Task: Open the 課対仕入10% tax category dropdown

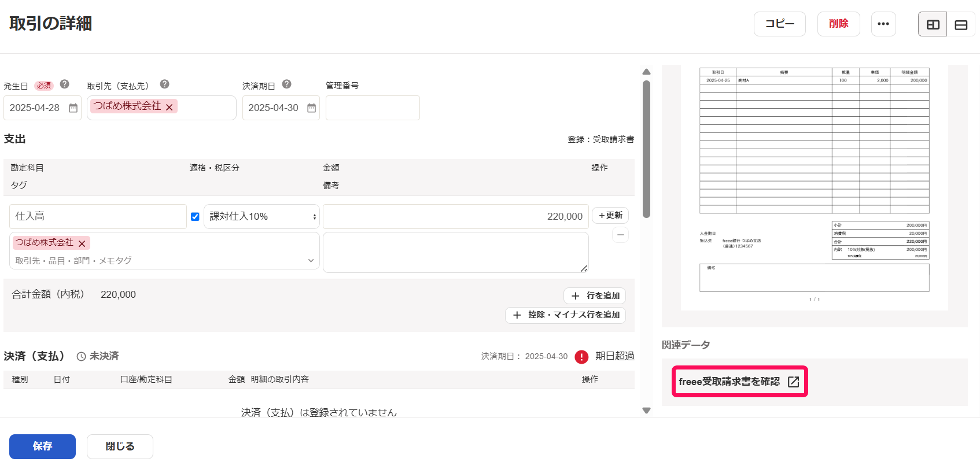Action: (261, 216)
